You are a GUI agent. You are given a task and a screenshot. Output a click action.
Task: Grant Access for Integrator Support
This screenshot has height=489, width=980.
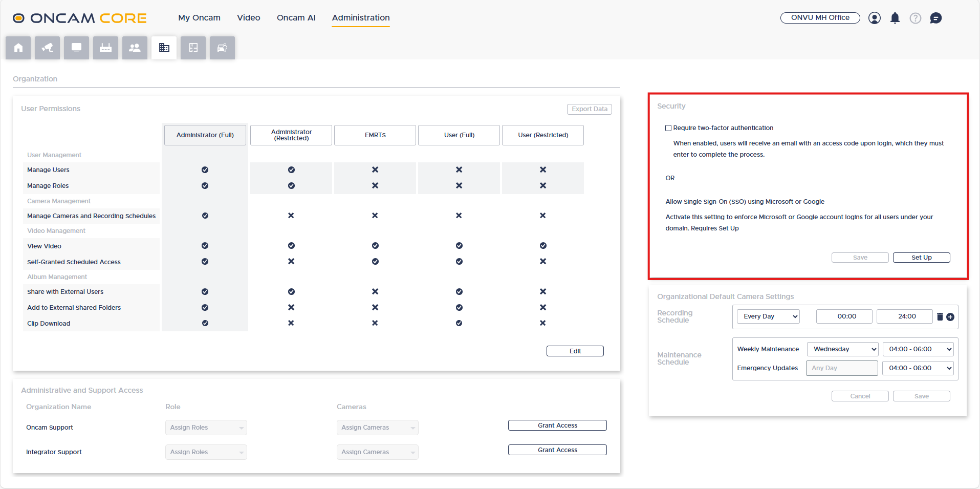[557, 450]
